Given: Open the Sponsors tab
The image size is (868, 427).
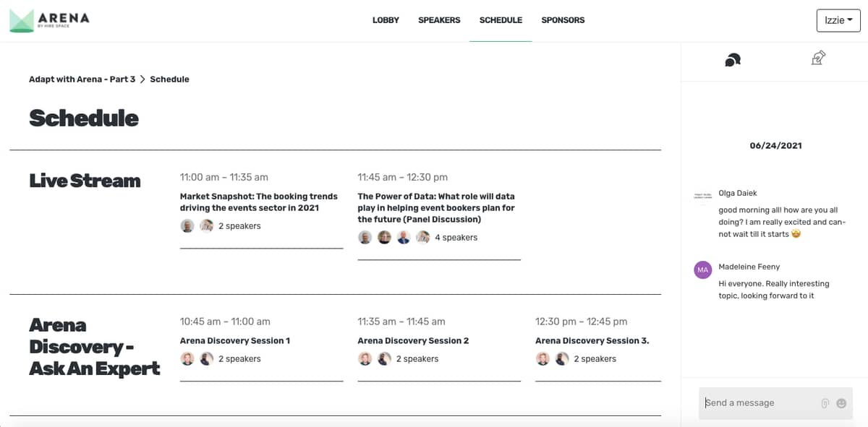Looking at the screenshot, I should [563, 20].
